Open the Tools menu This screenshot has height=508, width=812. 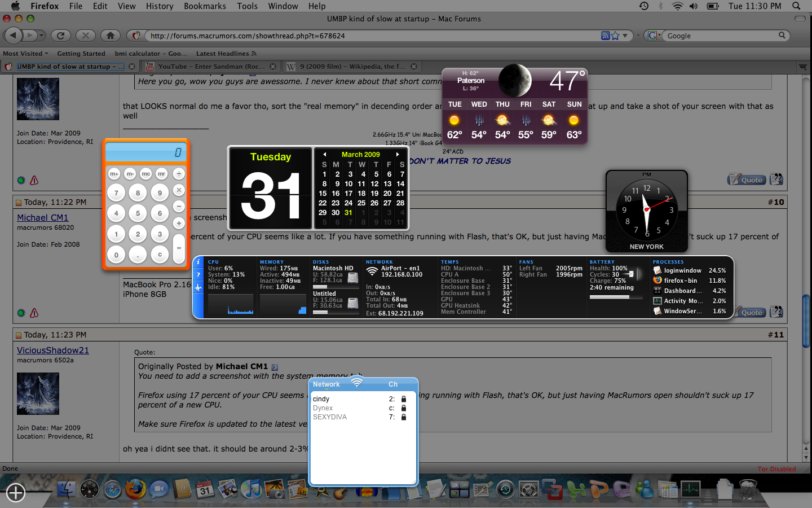tap(247, 6)
